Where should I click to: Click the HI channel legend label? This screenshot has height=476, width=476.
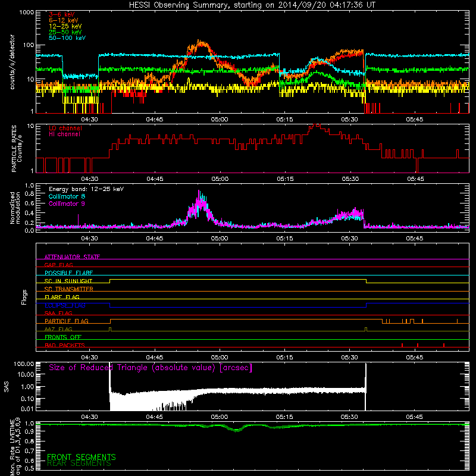click(64, 134)
